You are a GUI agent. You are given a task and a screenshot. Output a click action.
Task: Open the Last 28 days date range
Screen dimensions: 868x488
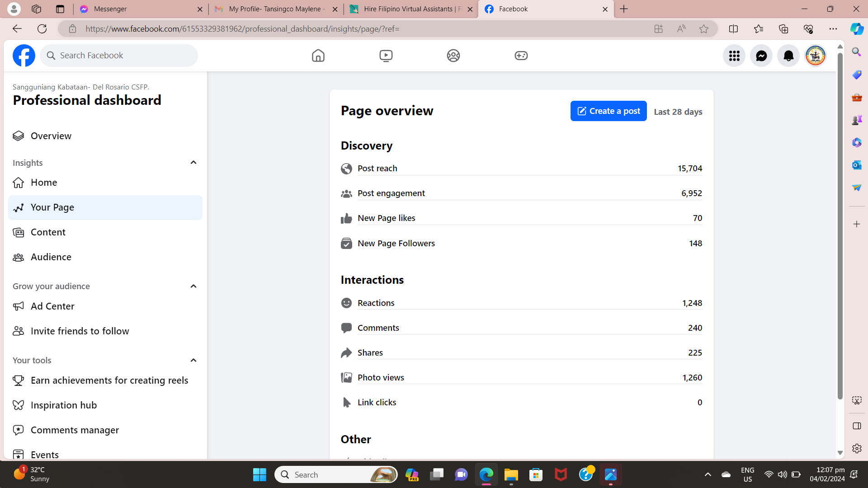[678, 112]
